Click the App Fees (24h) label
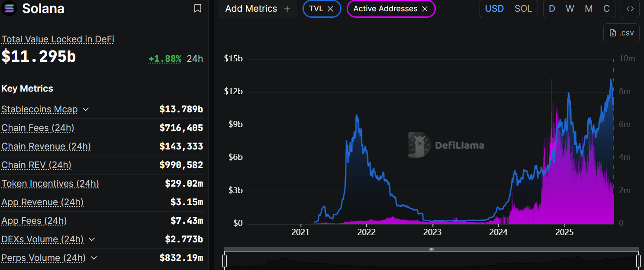644x270 pixels. point(34,221)
